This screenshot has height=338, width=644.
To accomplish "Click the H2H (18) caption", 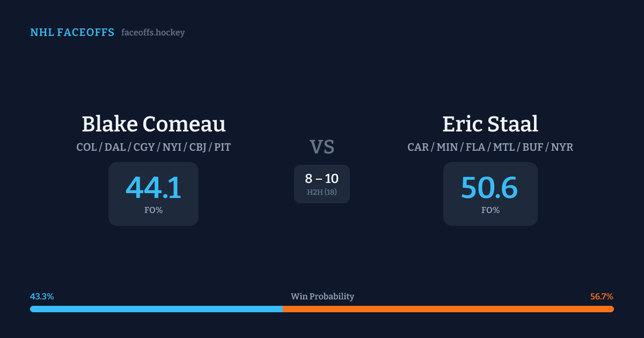I will [322, 192].
